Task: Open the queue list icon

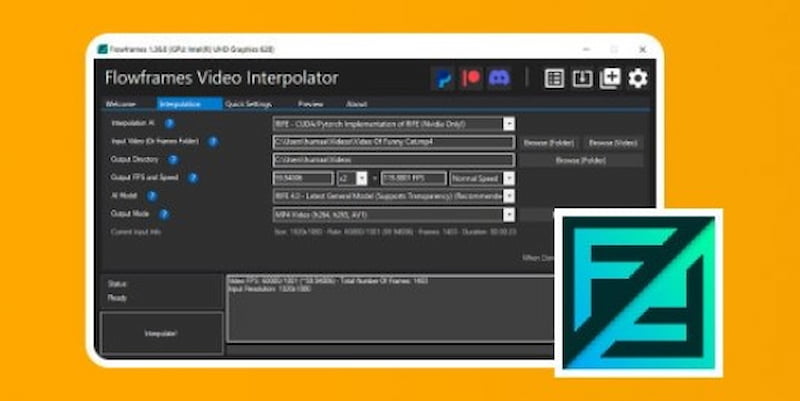Action: [x=554, y=79]
